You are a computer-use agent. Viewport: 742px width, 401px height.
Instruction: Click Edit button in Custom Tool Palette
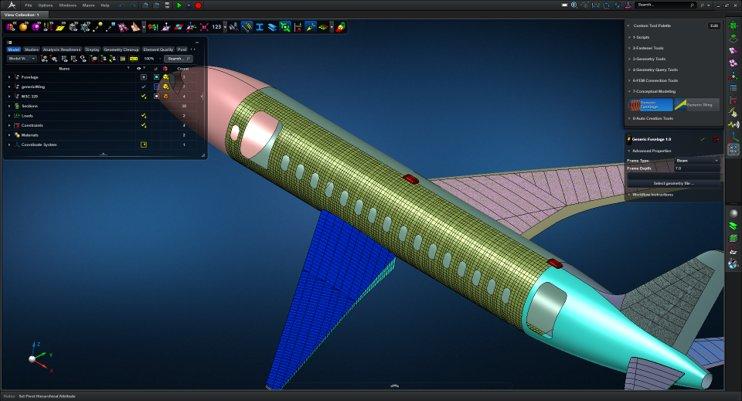[713, 25]
